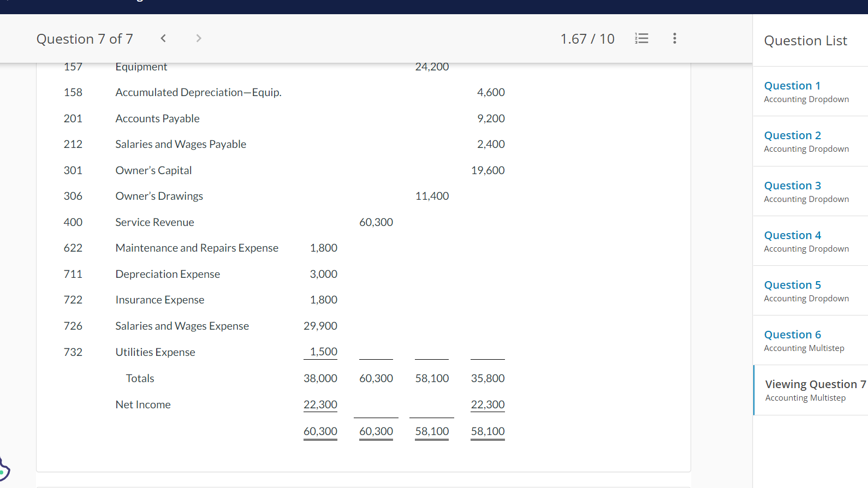Click the 2,400 wages payable amount

click(491, 144)
